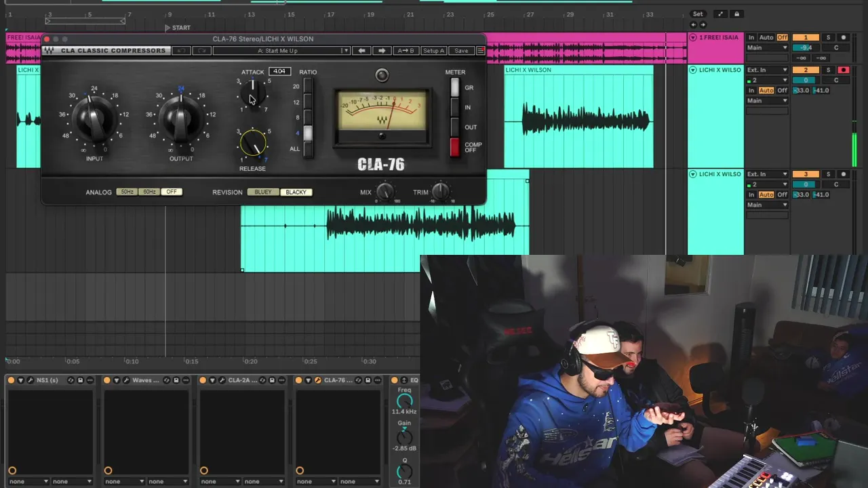Disarm recording on track 2
The width and height of the screenshot is (868, 488).
pyautogui.click(x=844, y=70)
